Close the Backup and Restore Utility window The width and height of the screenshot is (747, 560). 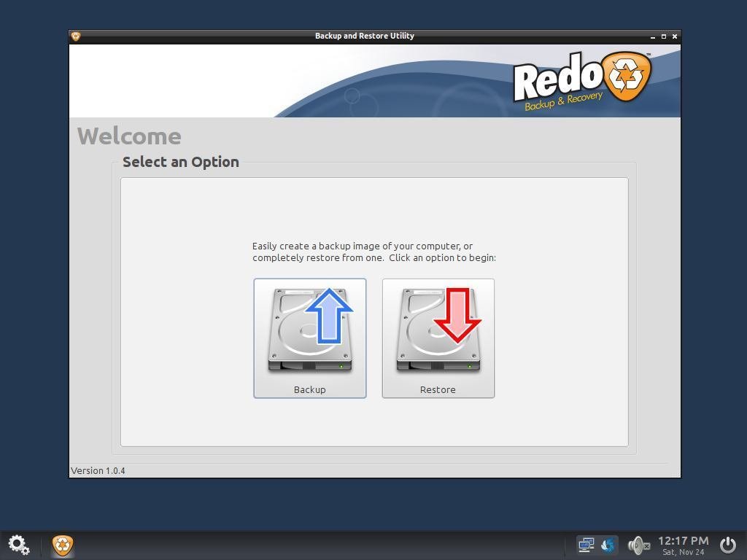675,36
